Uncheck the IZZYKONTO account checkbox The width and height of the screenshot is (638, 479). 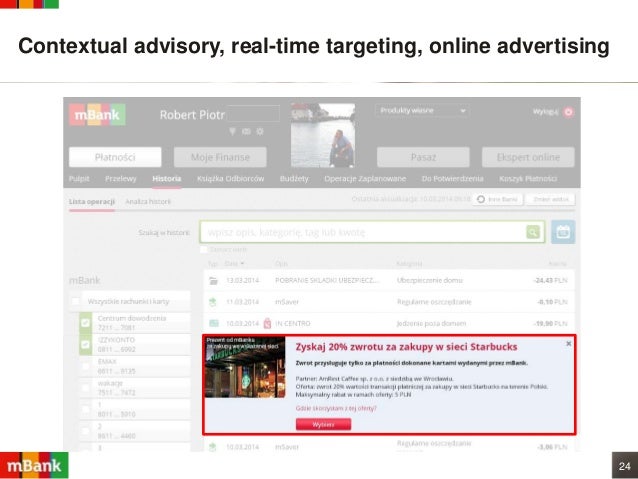[x=85, y=344]
